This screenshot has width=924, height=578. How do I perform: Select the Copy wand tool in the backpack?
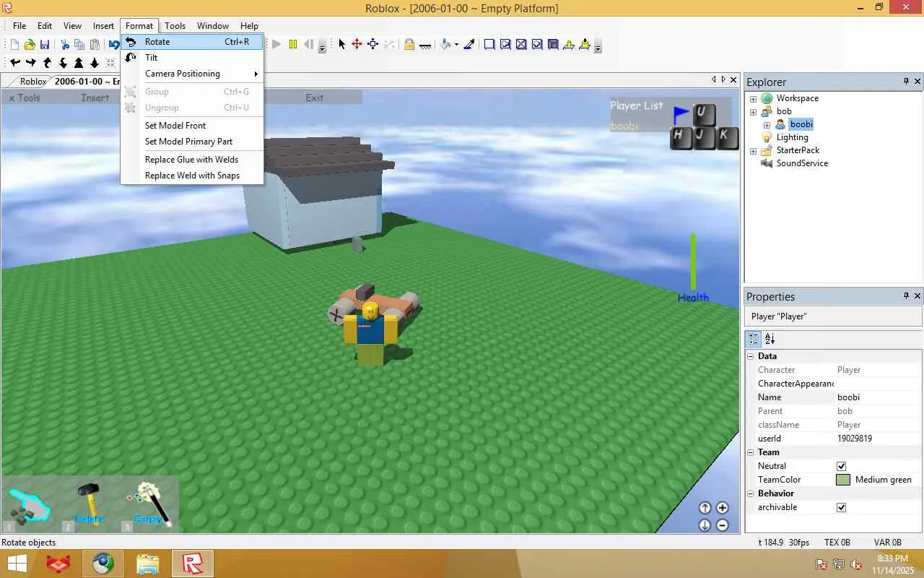click(149, 504)
